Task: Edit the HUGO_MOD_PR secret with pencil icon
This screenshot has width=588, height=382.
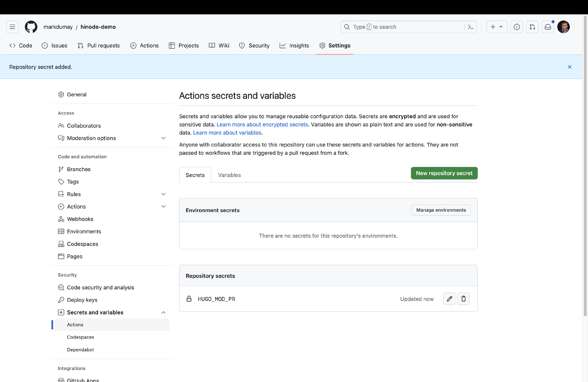Action: (449, 299)
